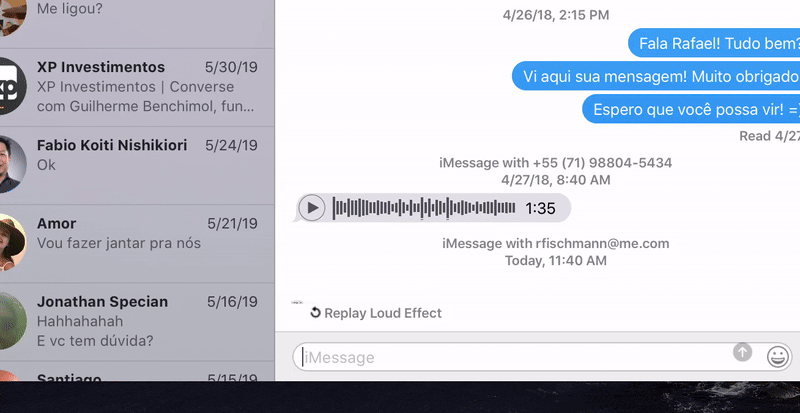Open the Santiago conversation at list bottom
800x413 pixels.
point(137,371)
